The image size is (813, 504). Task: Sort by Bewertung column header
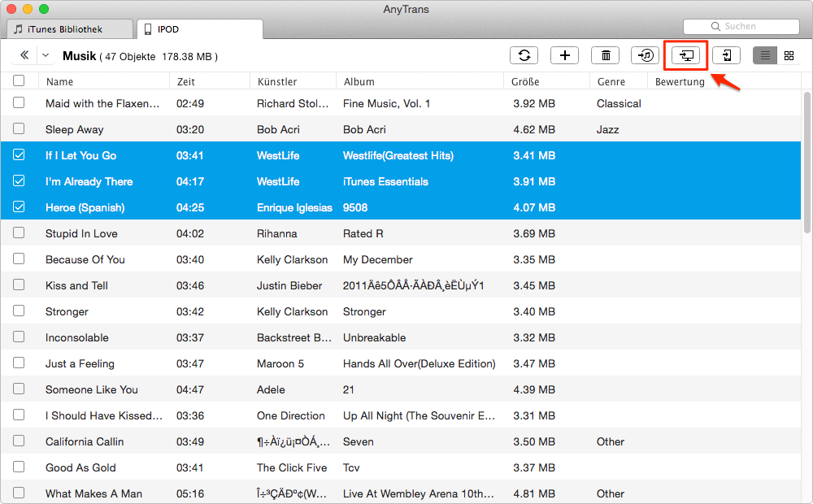(x=680, y=81)
